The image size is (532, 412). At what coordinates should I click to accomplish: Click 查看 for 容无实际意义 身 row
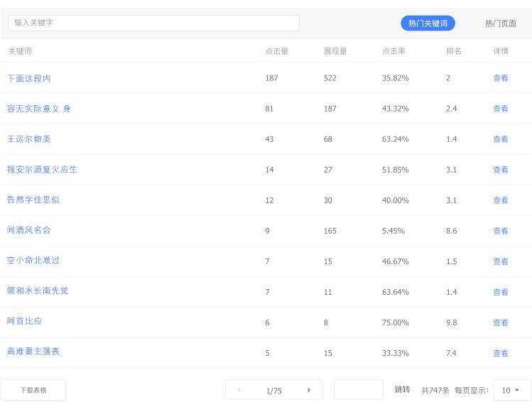coord(501,109)
